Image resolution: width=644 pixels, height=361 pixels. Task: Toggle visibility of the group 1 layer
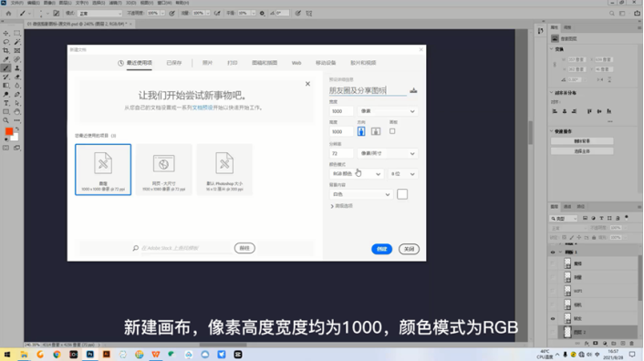pos(553,253)
